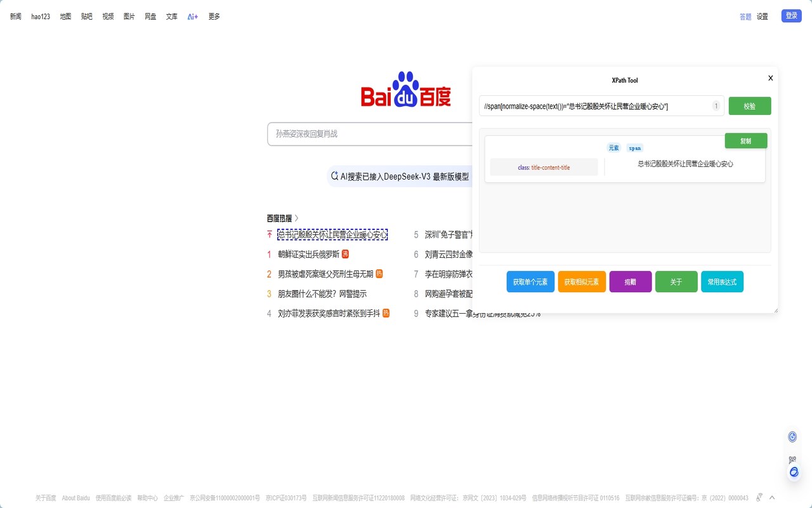Open the 视频 nav link

pos(108,17)
